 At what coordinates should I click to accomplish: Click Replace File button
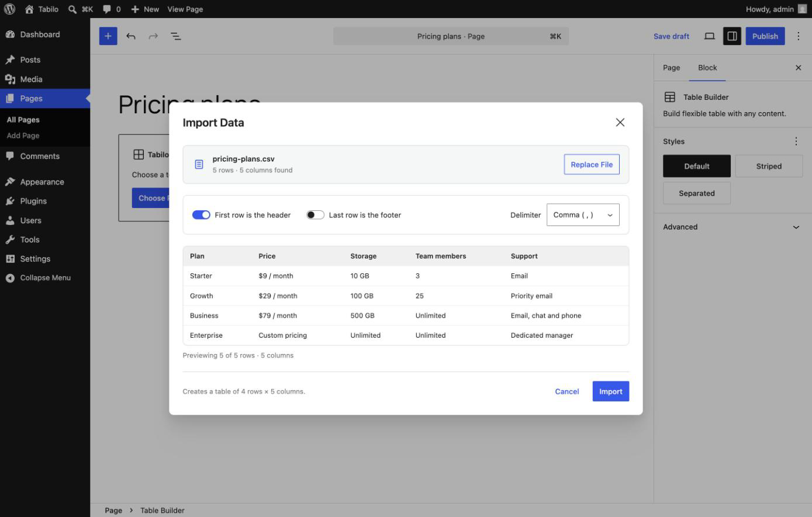click(x=592, y=165)
